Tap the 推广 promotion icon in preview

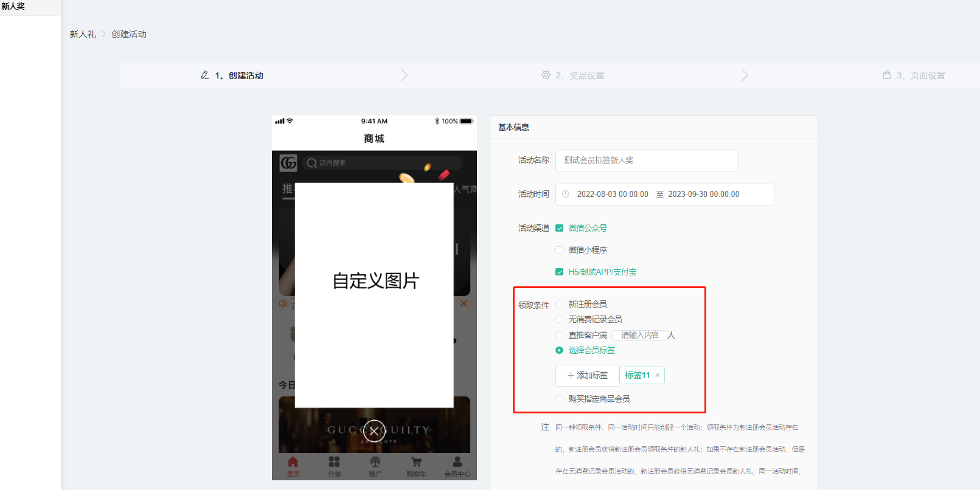point(375,463)
